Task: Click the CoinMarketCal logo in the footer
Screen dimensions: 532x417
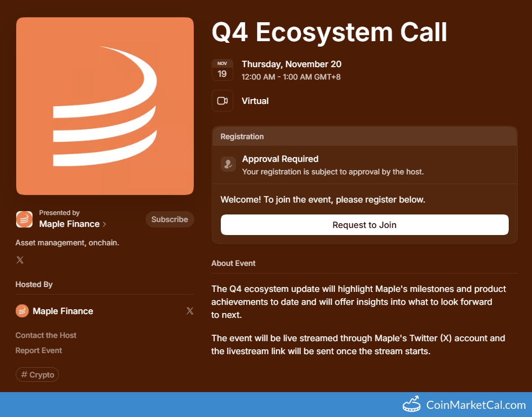Action: [x=411, y=404]
